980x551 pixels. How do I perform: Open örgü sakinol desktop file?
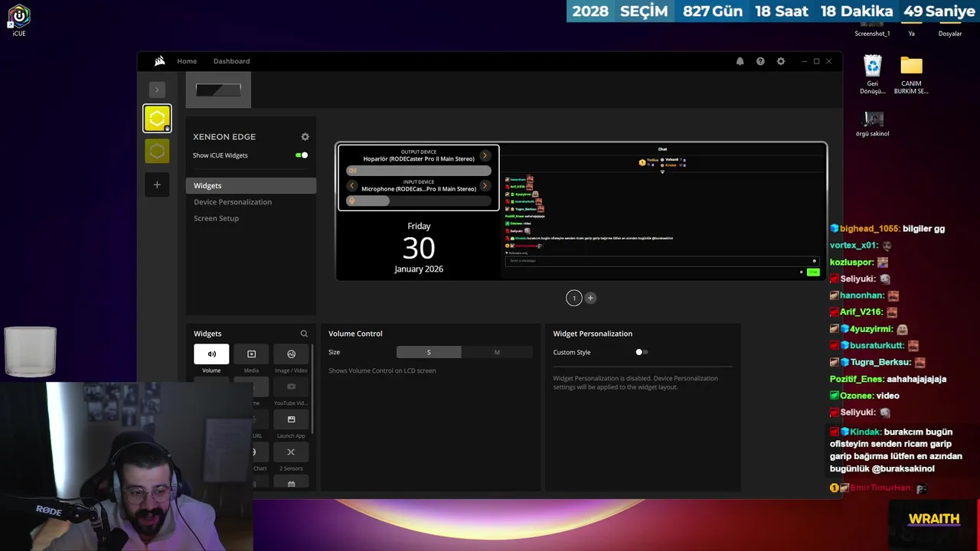(x=873, y=124)
